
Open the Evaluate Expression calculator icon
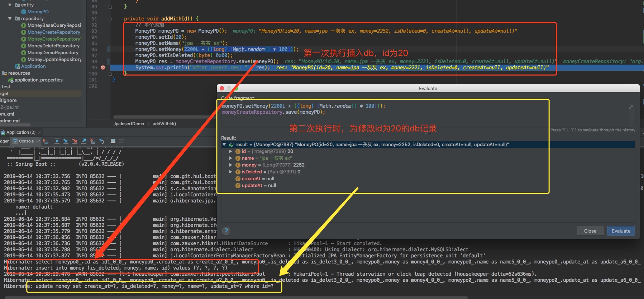click(x=113, y=141)
